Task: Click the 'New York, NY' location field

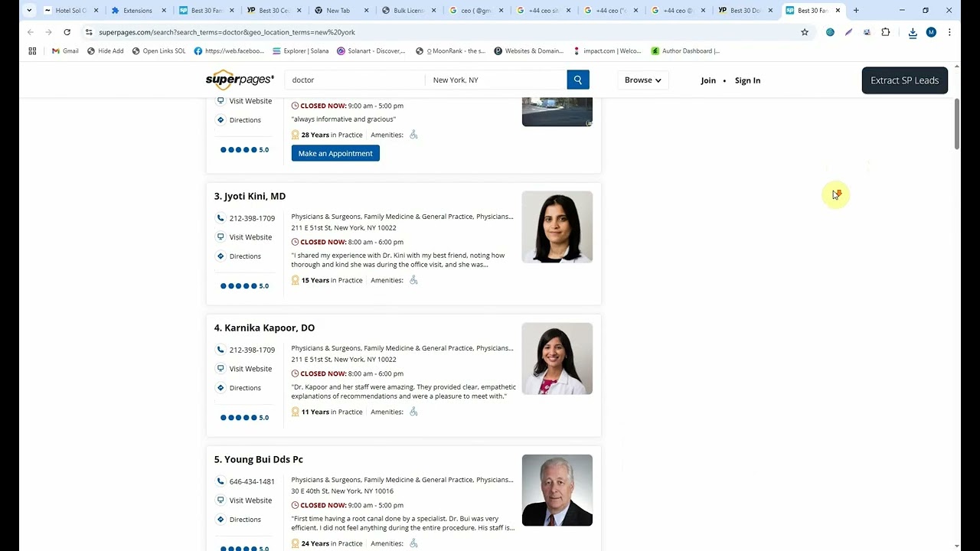Action: click(x=496, y=80)
